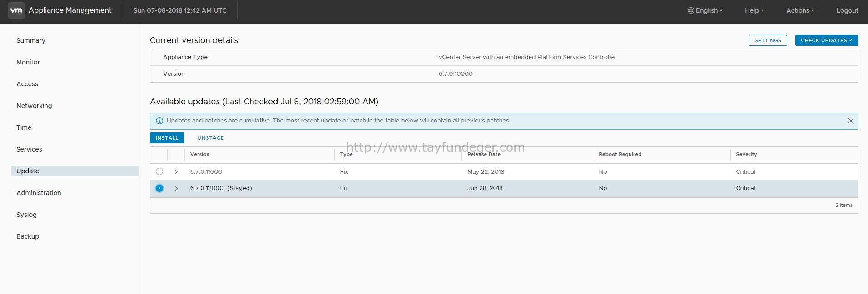The height and width of the screenshot is (294, 868).
Task: Expand details for version 6.7.0.11000
Action: (x=176, y=171)
